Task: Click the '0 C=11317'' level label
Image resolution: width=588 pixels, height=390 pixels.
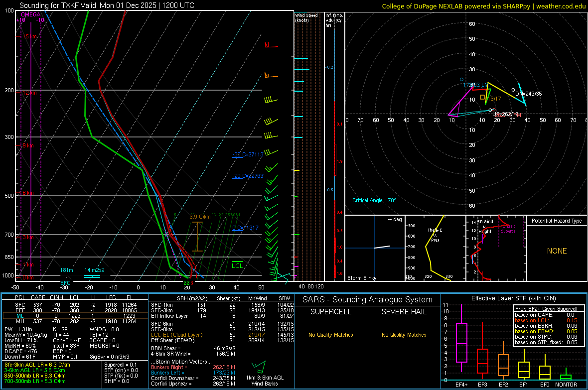Action: coord(246,228)
